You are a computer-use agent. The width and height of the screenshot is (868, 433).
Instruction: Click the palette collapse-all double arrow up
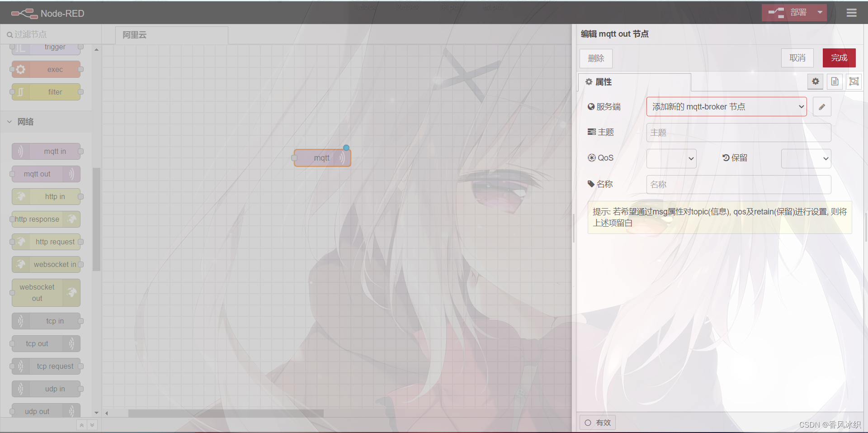(81, 425)
